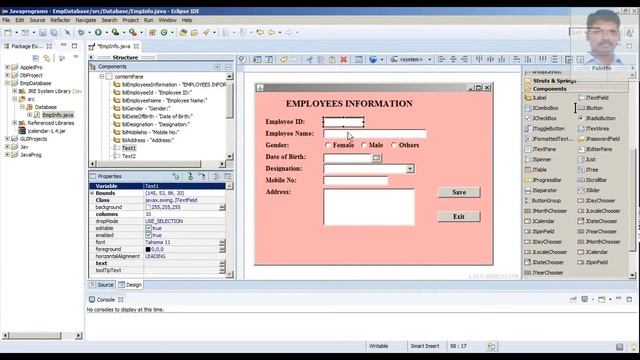The width and height of the screenshot is (640, 360).
Task: Open the Project menu
Action: pyautogui.click(x=131, y=20)
